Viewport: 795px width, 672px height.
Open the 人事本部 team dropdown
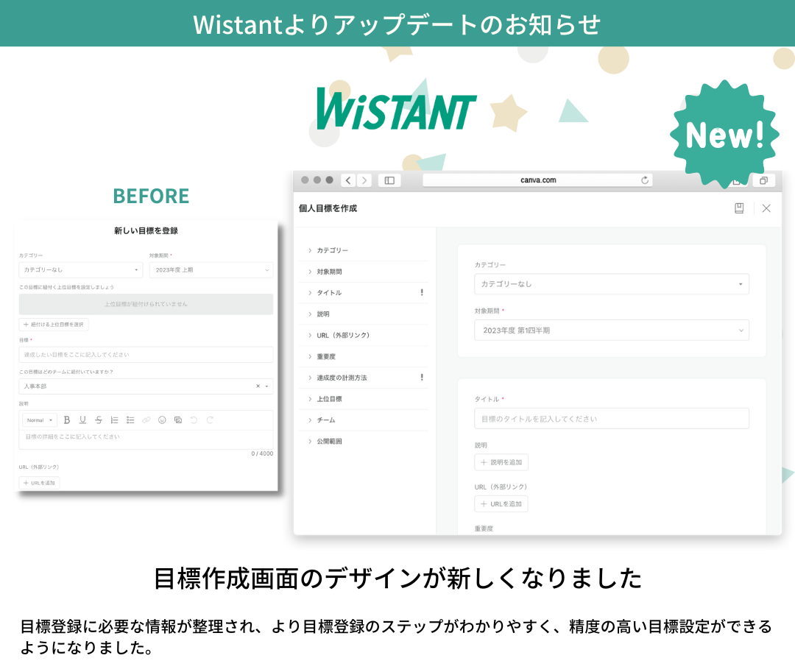point(145,386)
